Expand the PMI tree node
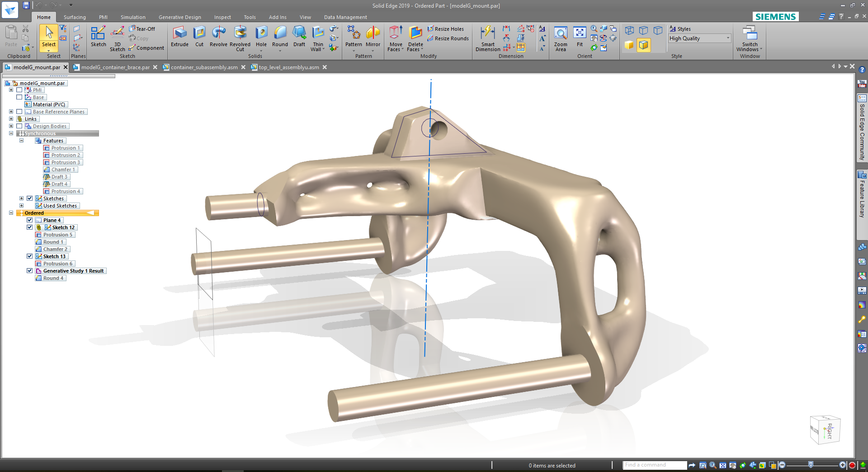 click(11, 90)
